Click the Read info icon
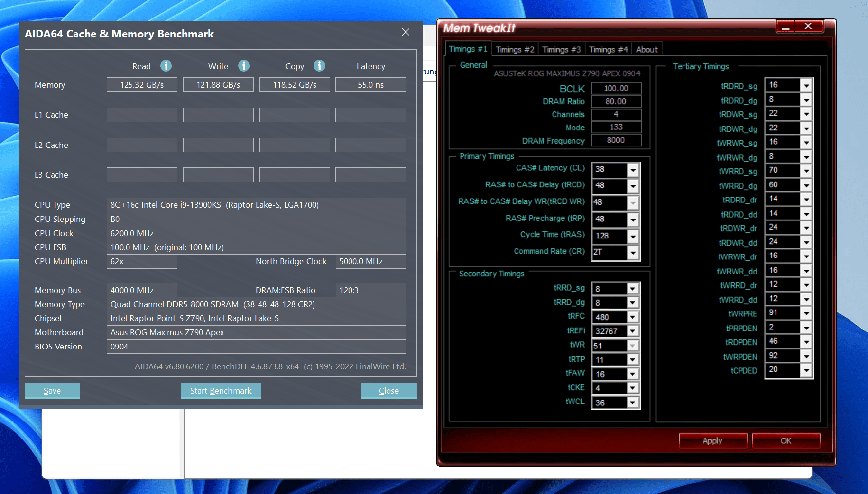The image size is (868, 494). click(x=166, y=66)
